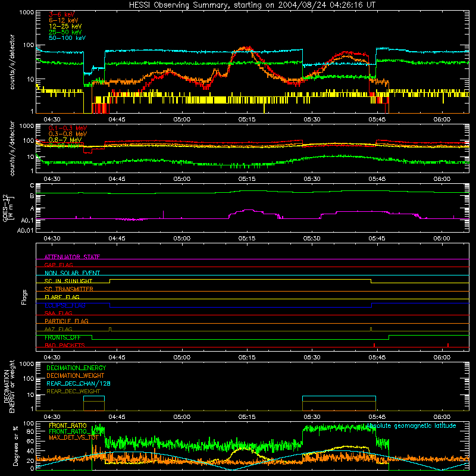Click the Flags axis label

click(x=24, y=297)
